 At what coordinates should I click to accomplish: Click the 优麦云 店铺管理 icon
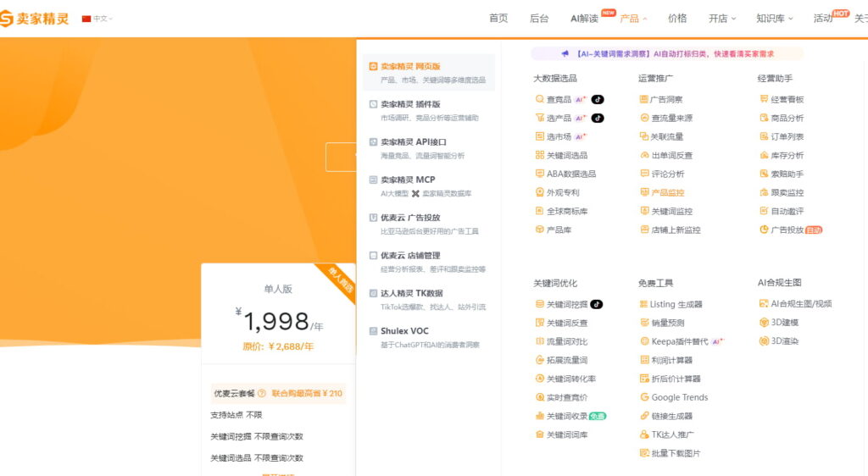[x=373, y=256]
